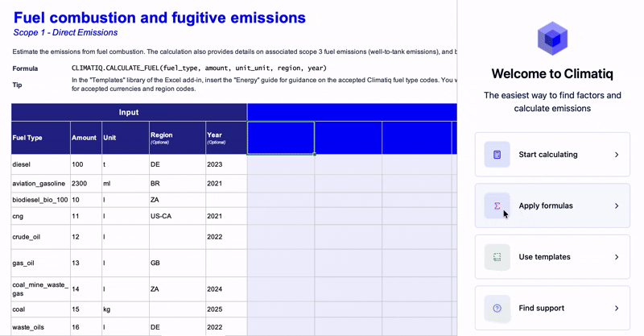644x336 pixels.
Task: Select the region US-CA cell
Action: (177, 216)
